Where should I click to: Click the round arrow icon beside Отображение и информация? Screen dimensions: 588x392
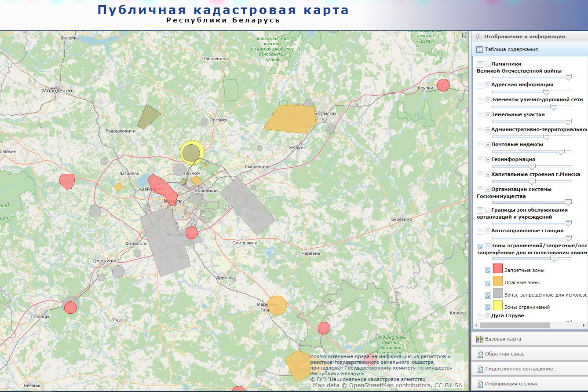click(478, 37)
